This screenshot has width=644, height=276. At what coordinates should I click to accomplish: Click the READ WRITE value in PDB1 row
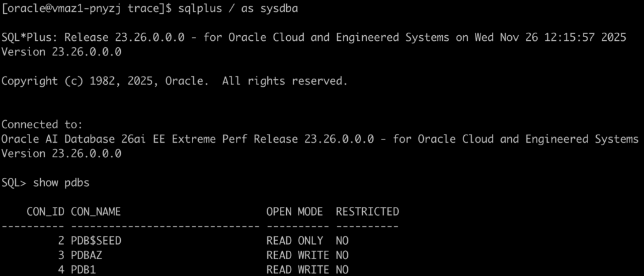[x=297, y=270]
